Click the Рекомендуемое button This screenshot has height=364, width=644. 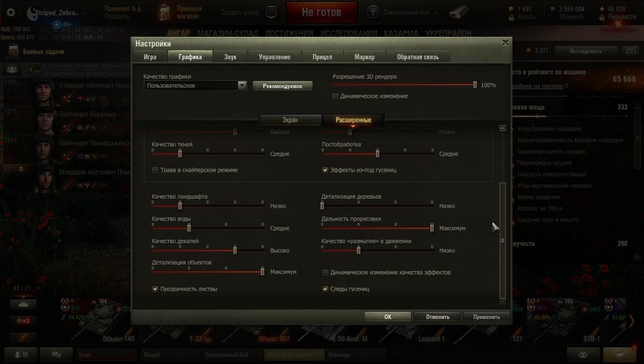click(x=282, y=86)
